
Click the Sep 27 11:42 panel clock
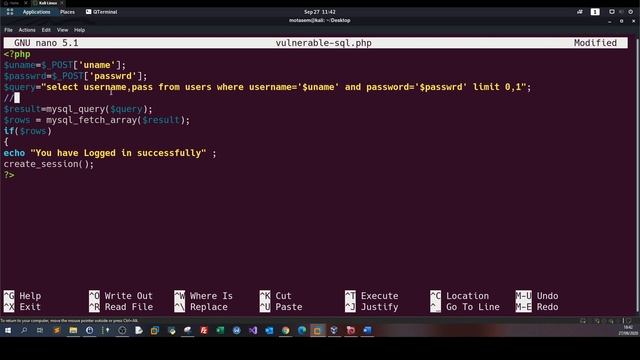pos(320,12)
